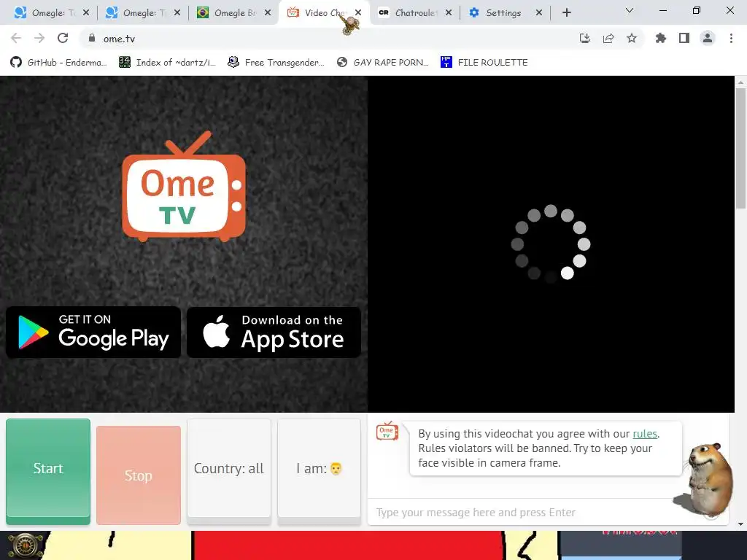Open the tab search chevron
This screenshot has width=747, height=560.
pyautogui.click(x=630, y=10)
